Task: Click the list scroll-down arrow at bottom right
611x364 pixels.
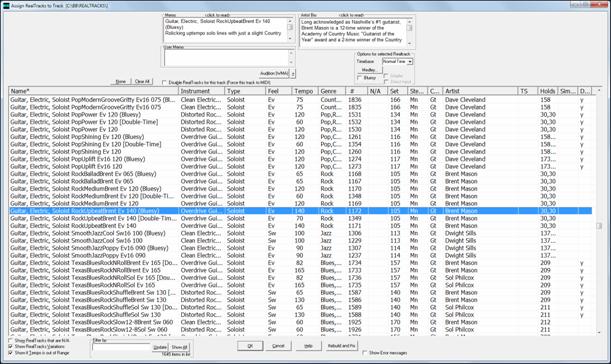Action: pos(599,332)
